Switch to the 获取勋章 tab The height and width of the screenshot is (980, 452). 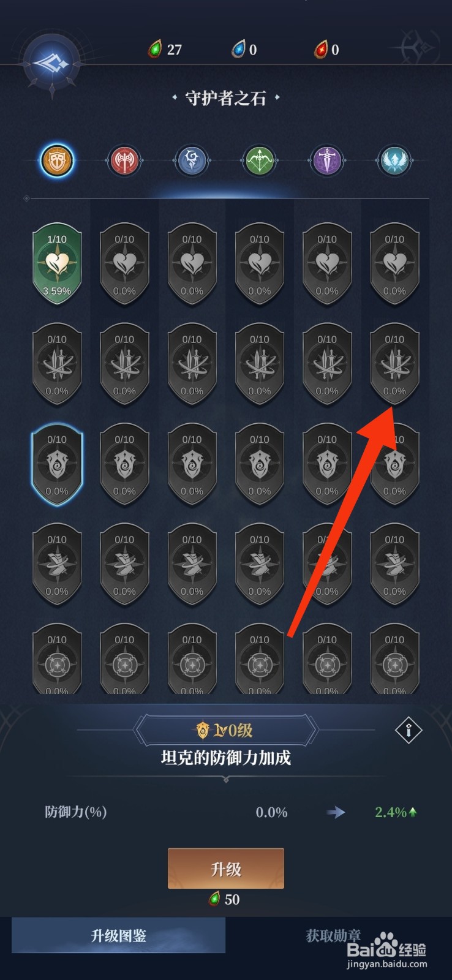coord(333,935)
